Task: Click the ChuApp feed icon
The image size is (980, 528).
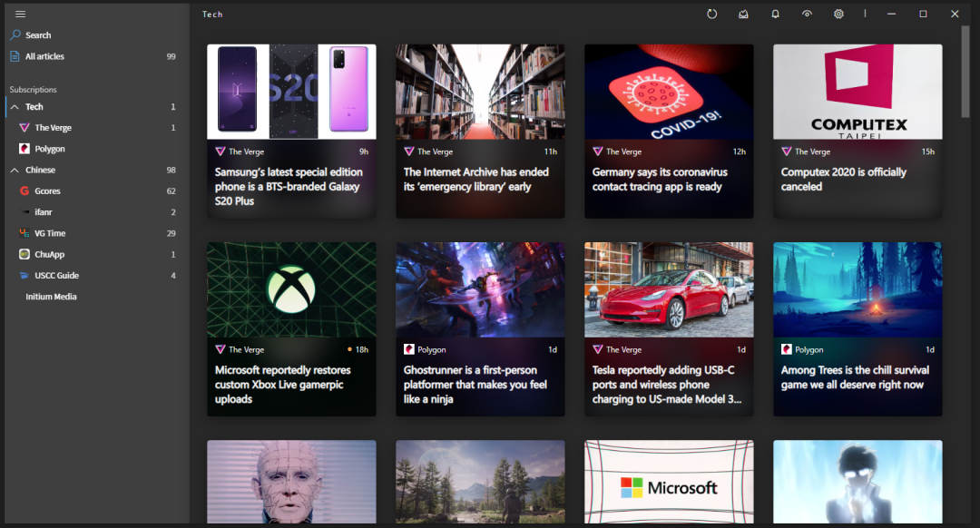Action: coord(24,254)
